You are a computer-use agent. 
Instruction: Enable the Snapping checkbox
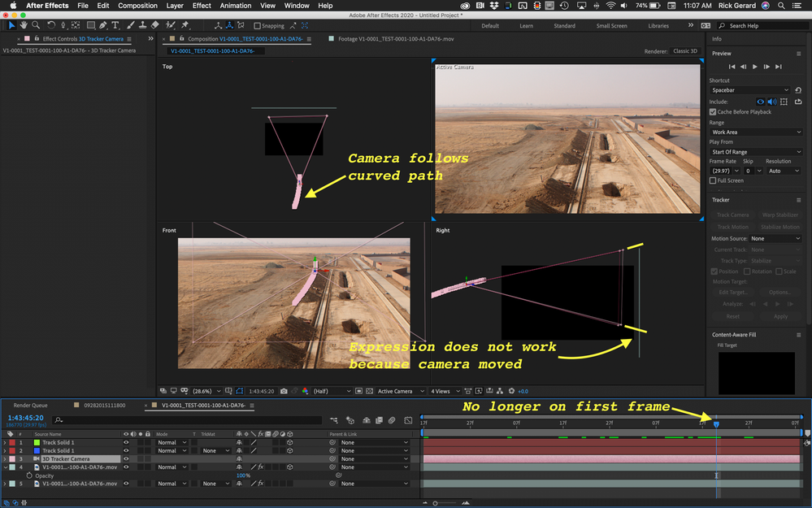click(258, 26)
